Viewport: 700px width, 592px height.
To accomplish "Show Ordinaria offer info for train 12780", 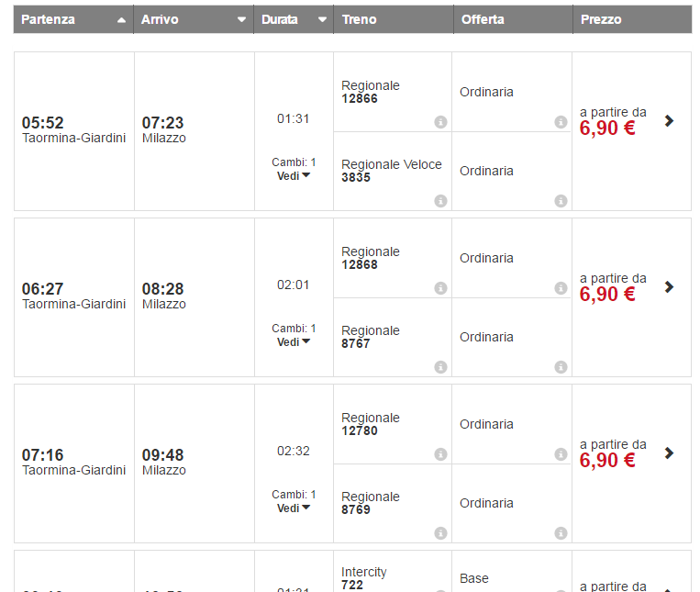I will click(561, 454).
